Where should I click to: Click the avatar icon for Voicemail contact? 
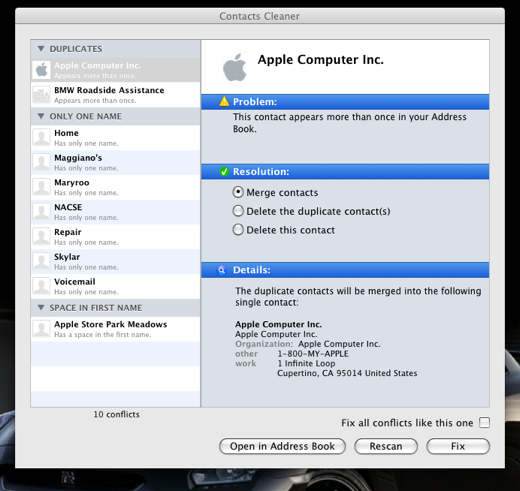[41, 286]
